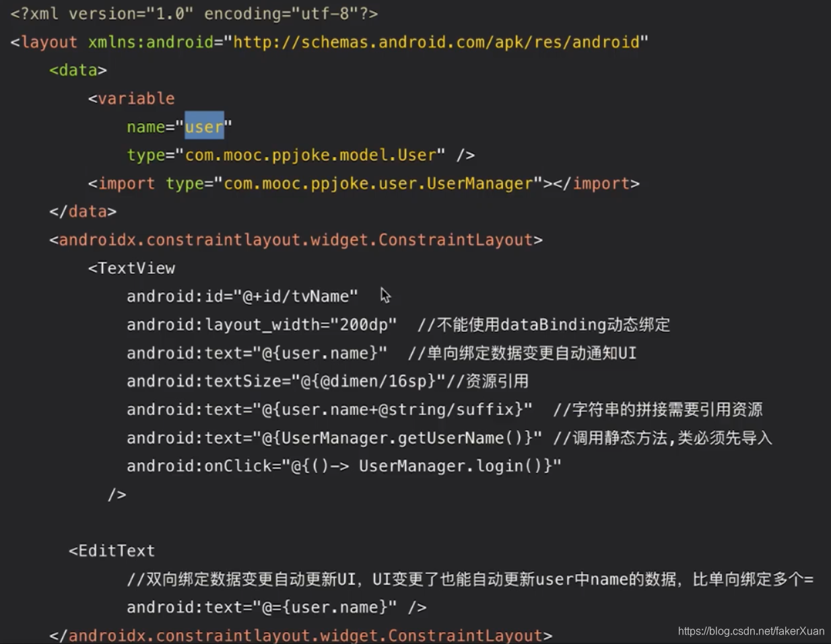Viewport: 831px width, 644px height.
Task: Click the closing ConstraintLayout tag
Action: click(x=301, y=635)
